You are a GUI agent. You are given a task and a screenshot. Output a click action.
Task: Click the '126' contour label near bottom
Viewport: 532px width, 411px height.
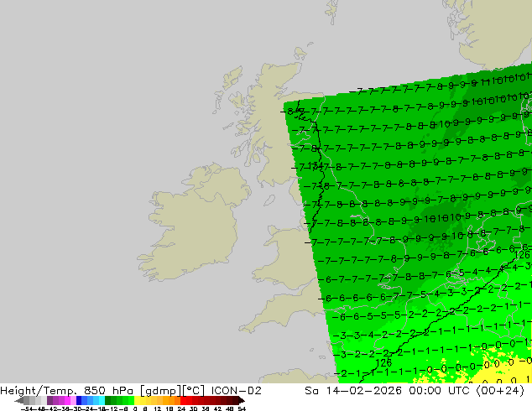(x=383, y=363)
